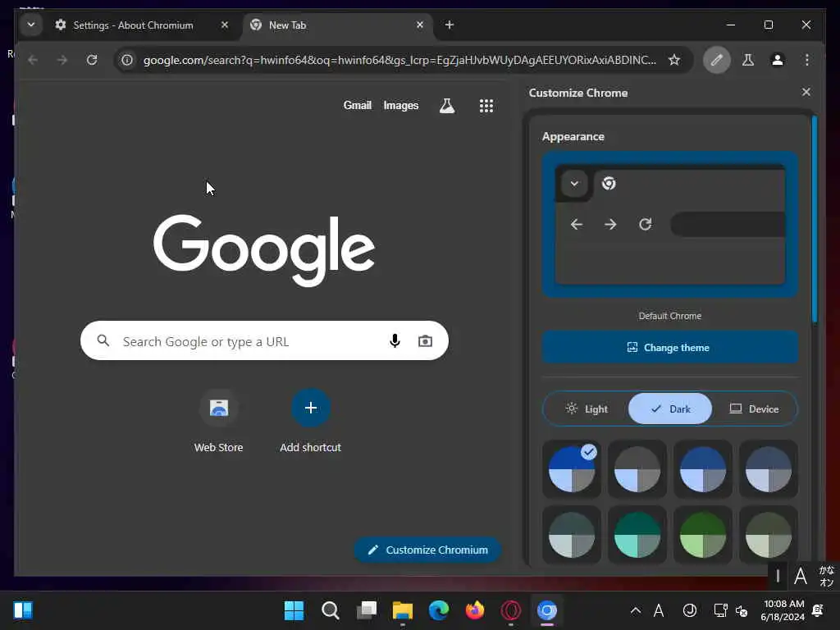The height and width of the screenshot is (630, 840).
Task: Choose the grey color swatch in first row
Action: [637, 469]
